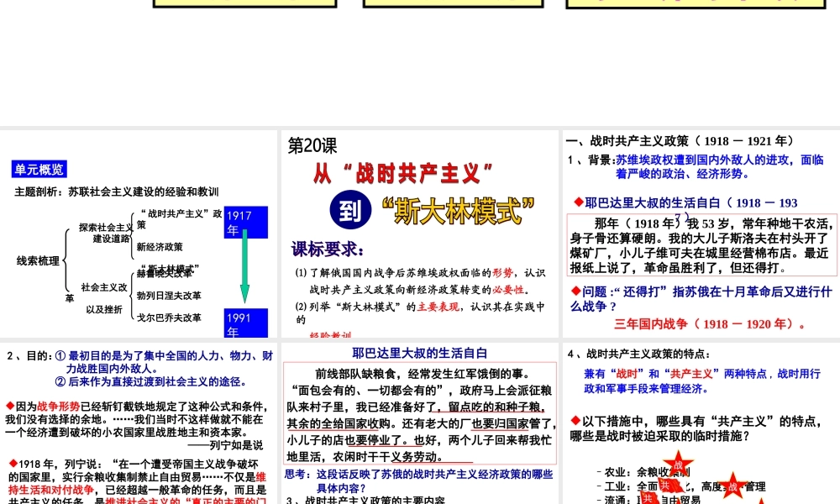Select the 2、目的 slide thumbnail
The image size is (840, 504).
[139, 423]
